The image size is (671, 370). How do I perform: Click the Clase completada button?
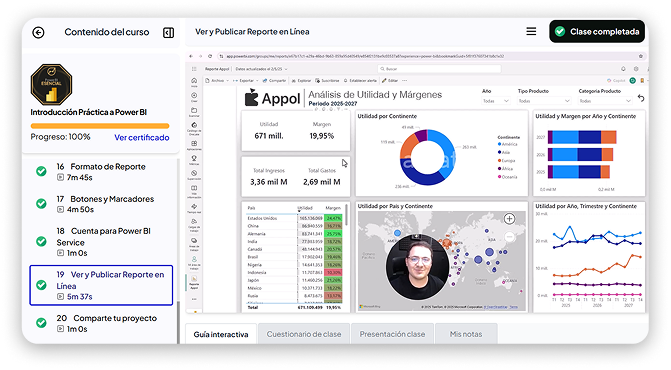597,31
